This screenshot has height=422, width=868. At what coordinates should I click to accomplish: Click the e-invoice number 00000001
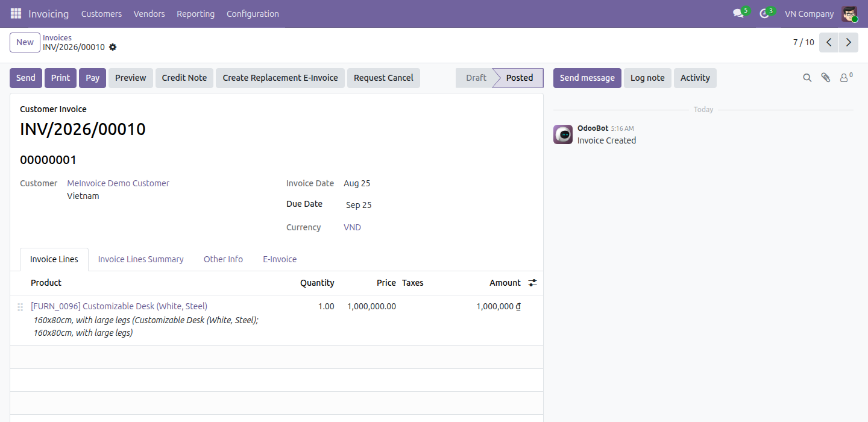[48, 160]
